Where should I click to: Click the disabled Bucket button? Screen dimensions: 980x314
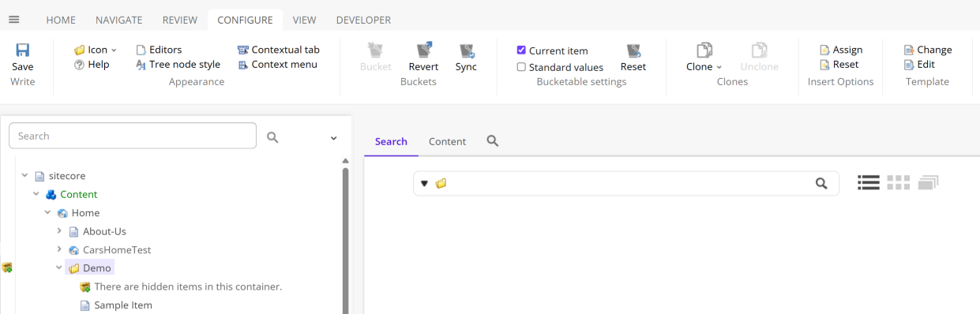(375, 58)
